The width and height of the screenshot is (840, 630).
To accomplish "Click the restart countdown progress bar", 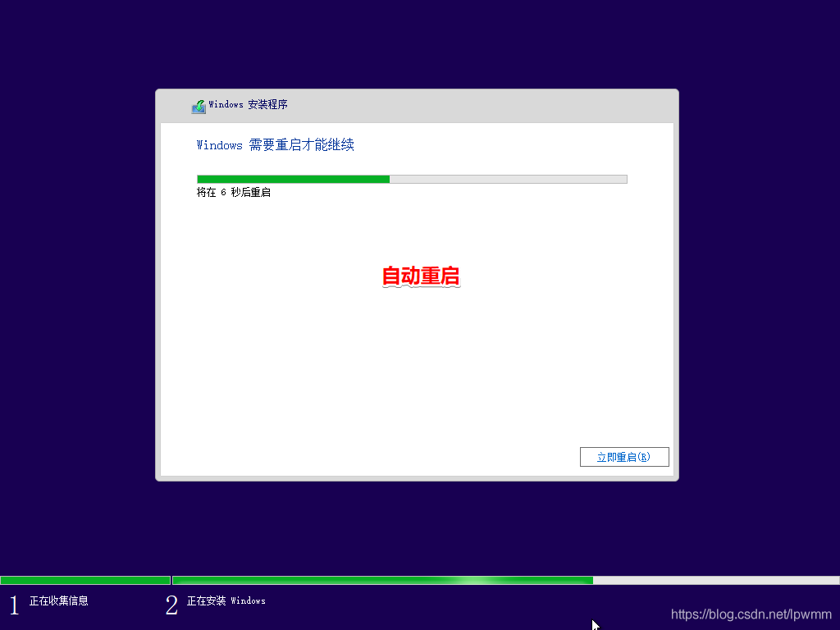I will tap(412, 179).
